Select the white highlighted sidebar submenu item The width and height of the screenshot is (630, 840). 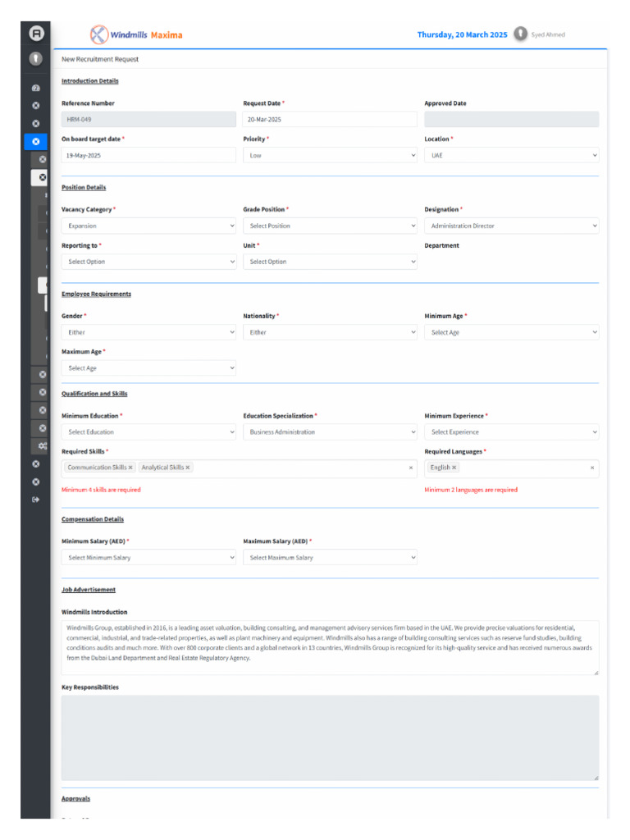(x=39, y=177)
